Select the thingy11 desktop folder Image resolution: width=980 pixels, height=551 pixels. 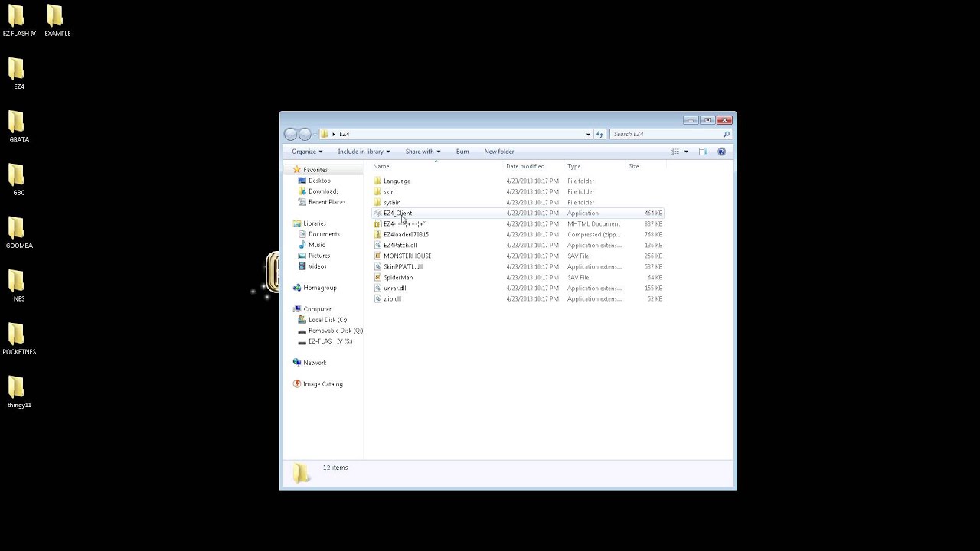click(x=18, y=392)
